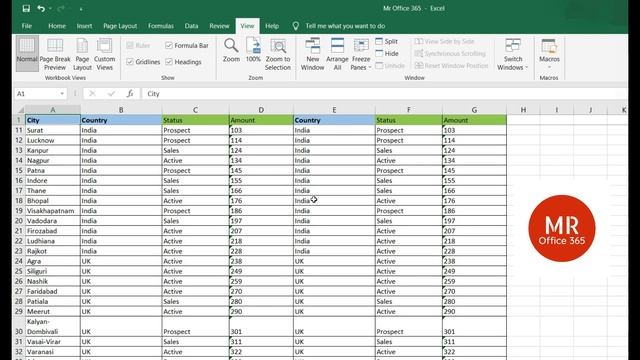Click Zoom to Selection
The image size is (640, 360).
278,53
